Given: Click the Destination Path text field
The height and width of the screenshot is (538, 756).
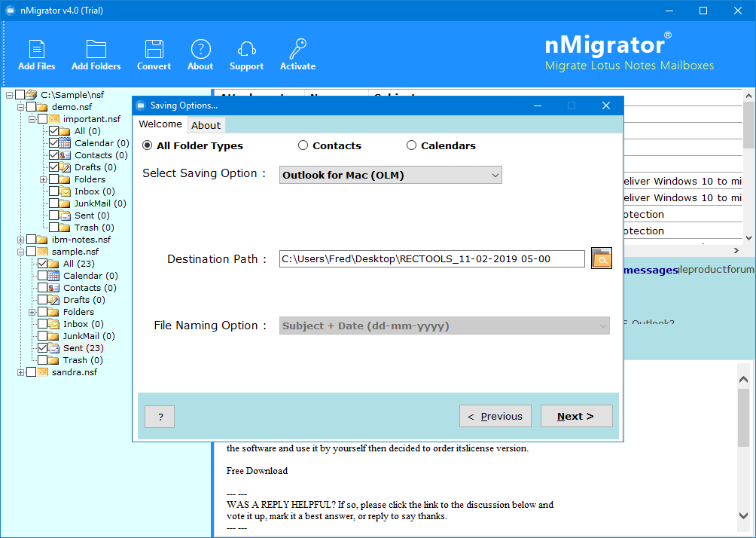Looking at the screenshot, I should tap(432, 258).
